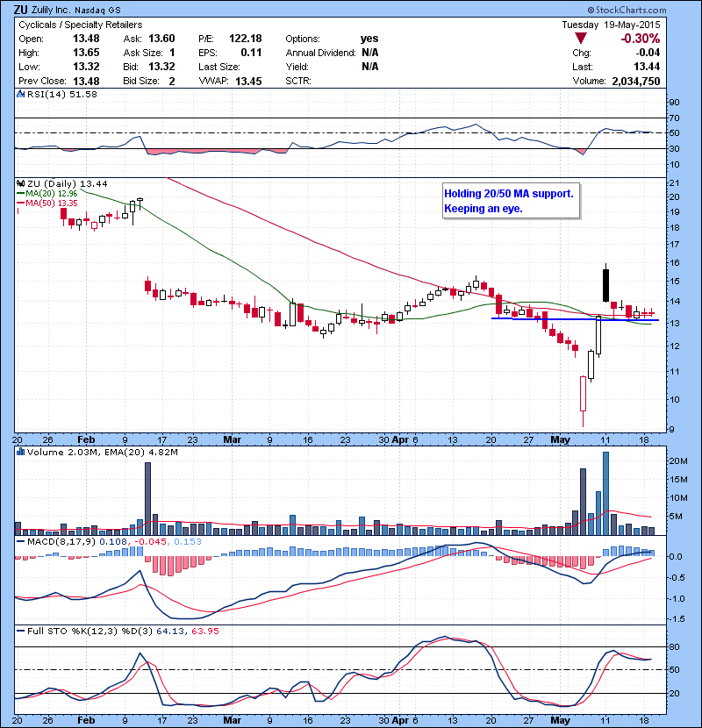Click the green MA(20) legend line marker

20,194
